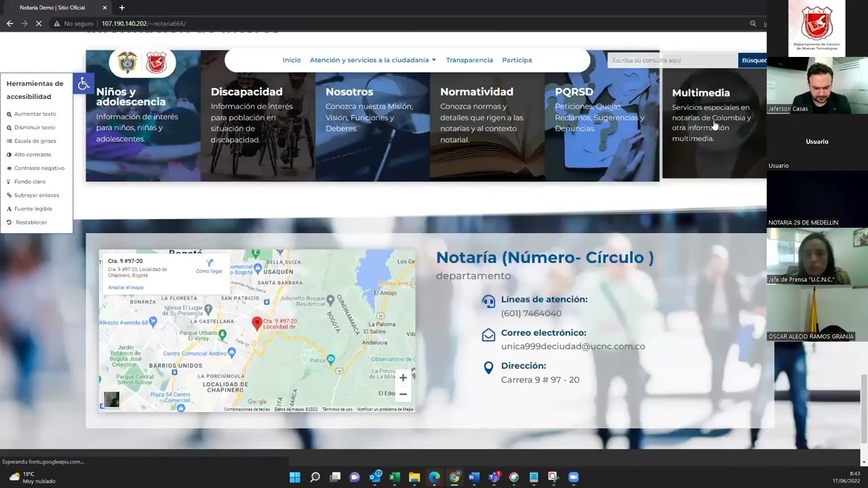Click the Búsqueda search button
The image size is (868, 488).
(753, 60)
